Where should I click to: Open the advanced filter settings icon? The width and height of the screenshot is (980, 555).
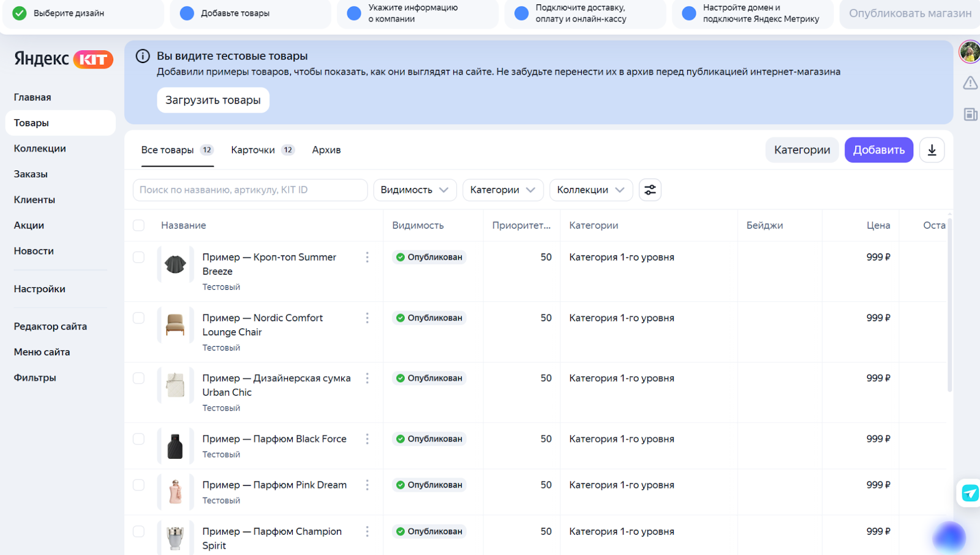(650, 190)
